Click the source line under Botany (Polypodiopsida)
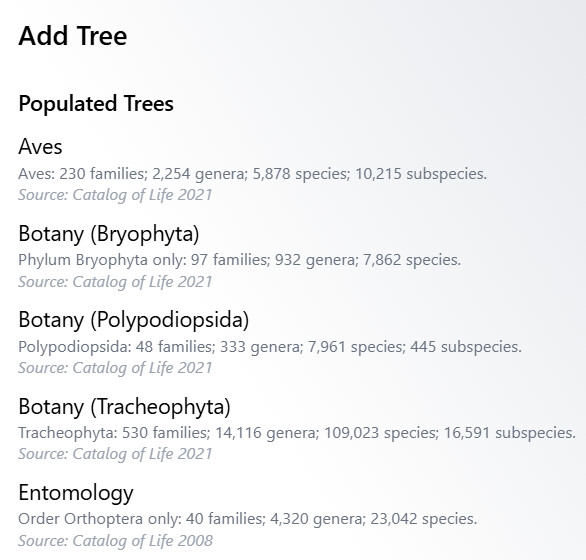The height and width of the screenshot is (560, 586). [x=115, y=368]
